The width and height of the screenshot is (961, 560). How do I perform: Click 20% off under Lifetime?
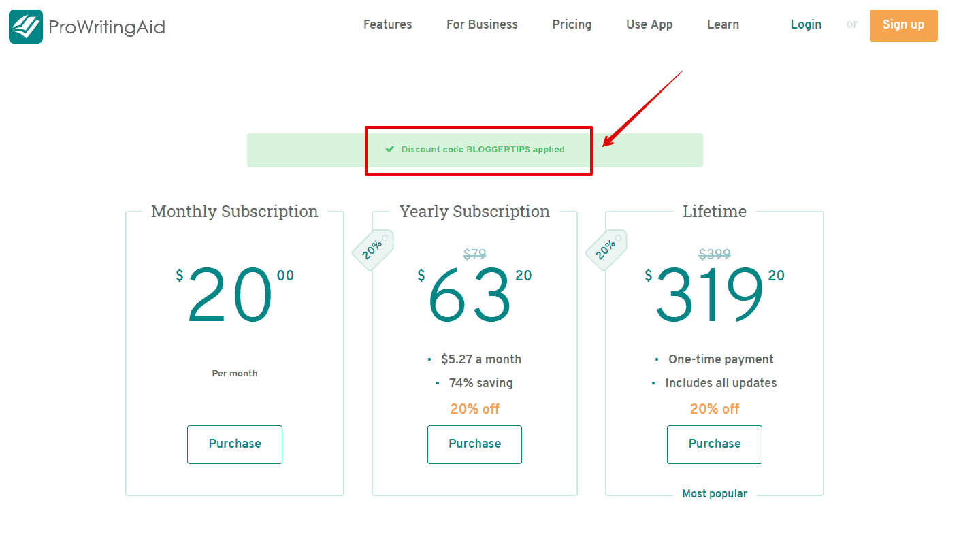715,409
